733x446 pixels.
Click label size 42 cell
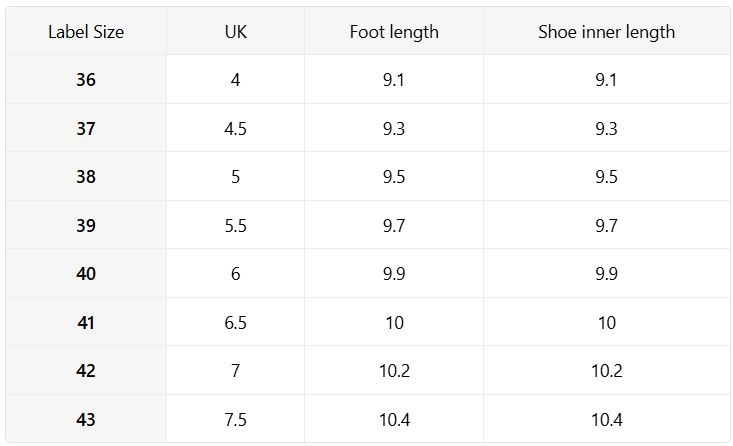86,371
